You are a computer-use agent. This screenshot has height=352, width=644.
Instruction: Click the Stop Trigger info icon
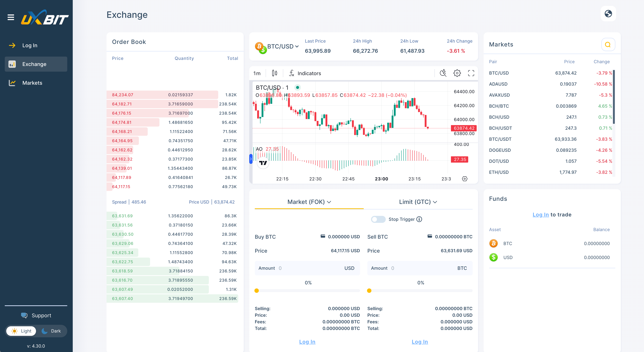[419, 219]
